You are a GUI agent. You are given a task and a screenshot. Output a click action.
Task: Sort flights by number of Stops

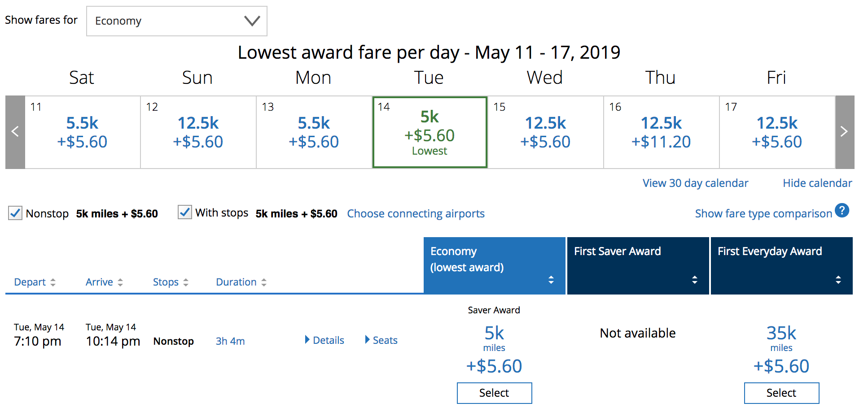pyautogui.click(x=171, y=282)
